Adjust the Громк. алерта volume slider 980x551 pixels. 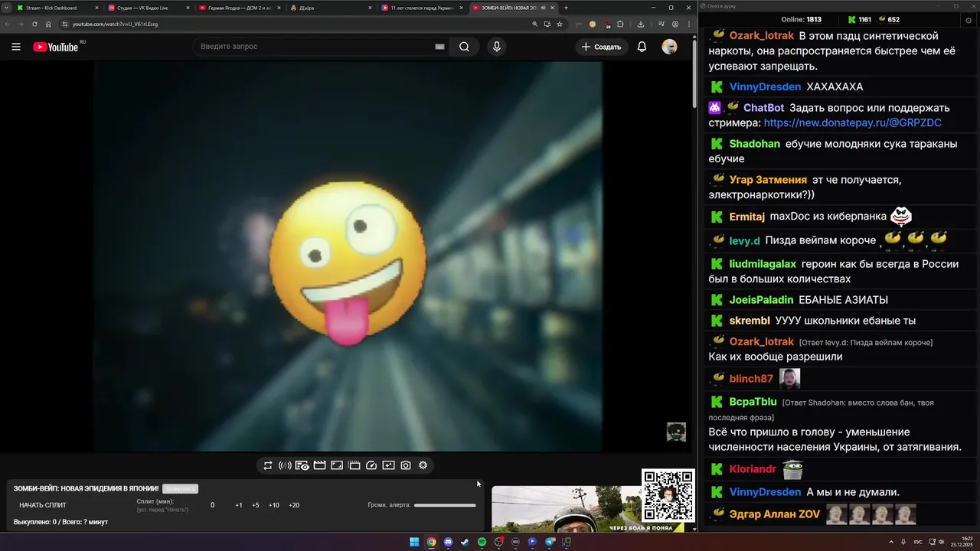[445, 505]
